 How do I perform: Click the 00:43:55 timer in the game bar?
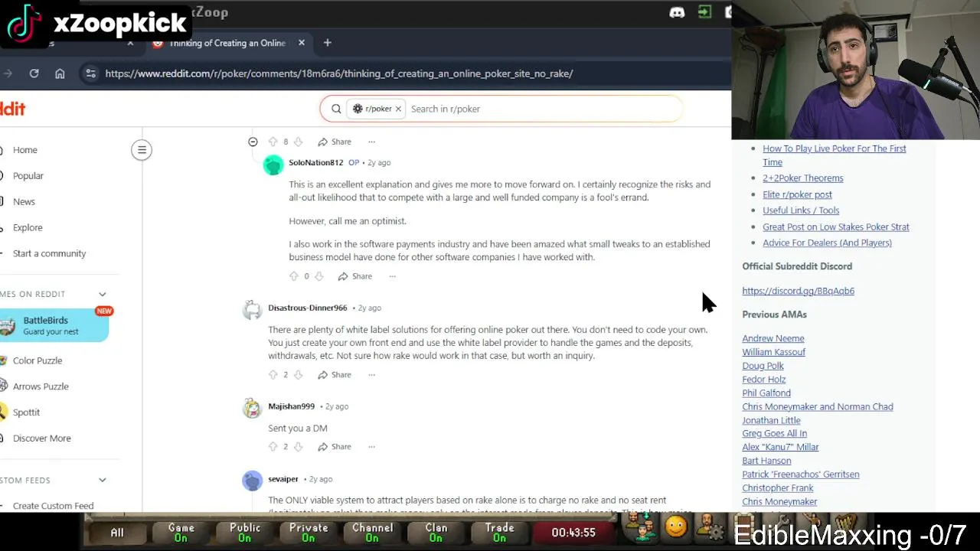pos(573,533)
